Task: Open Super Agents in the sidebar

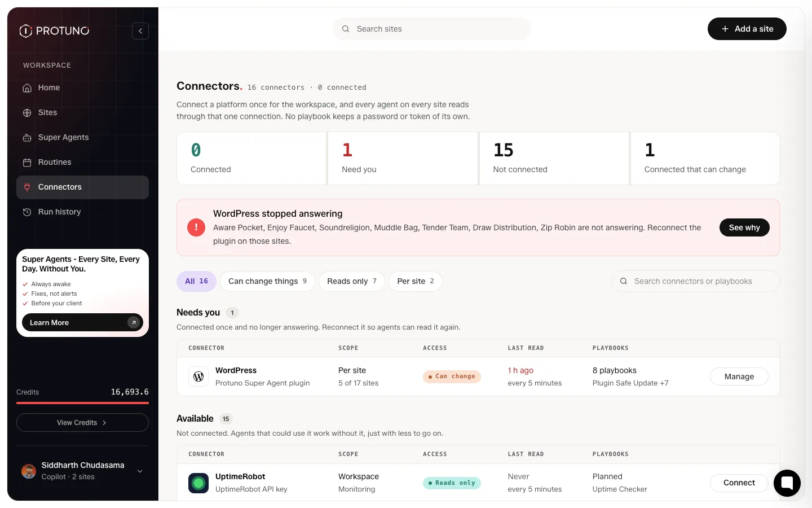Action: 82,137
